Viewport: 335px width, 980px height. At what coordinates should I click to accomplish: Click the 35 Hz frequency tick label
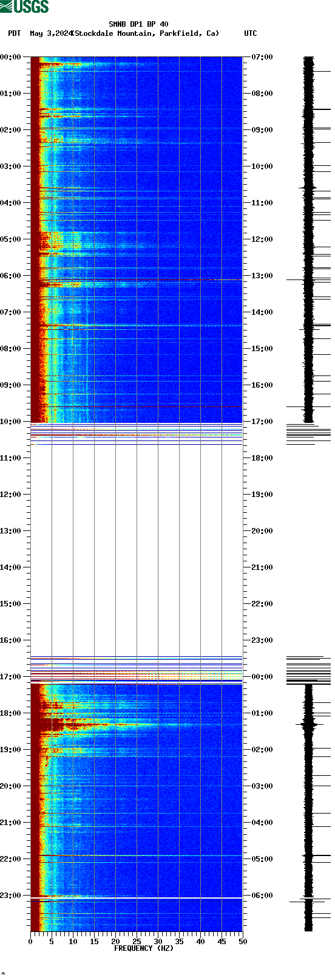[179, 942]
